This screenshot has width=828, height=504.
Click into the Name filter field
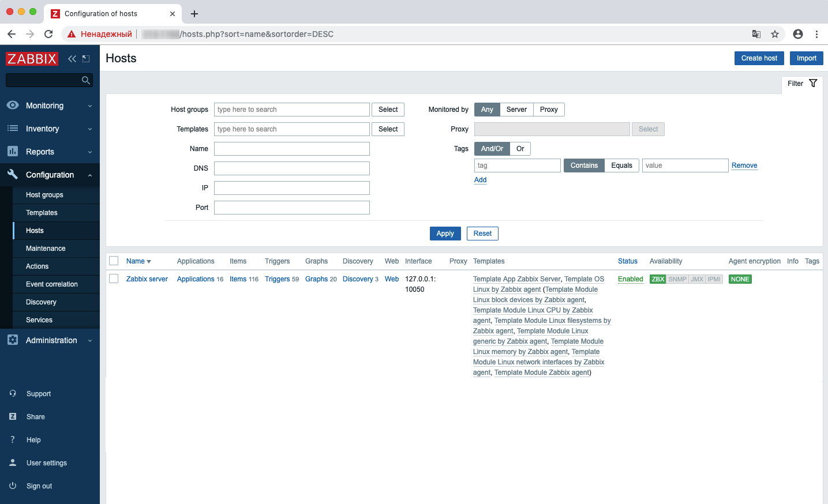tap(292, 149)
